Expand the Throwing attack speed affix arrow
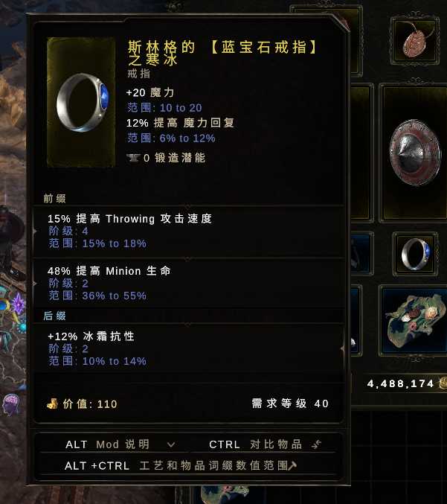447x504 pixels. coord(35,231)
